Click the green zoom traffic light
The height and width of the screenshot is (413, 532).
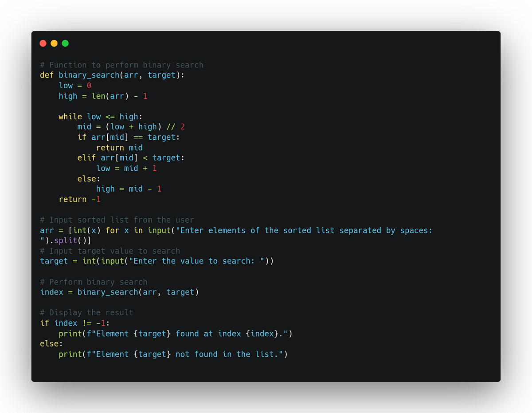pos(65,43)
